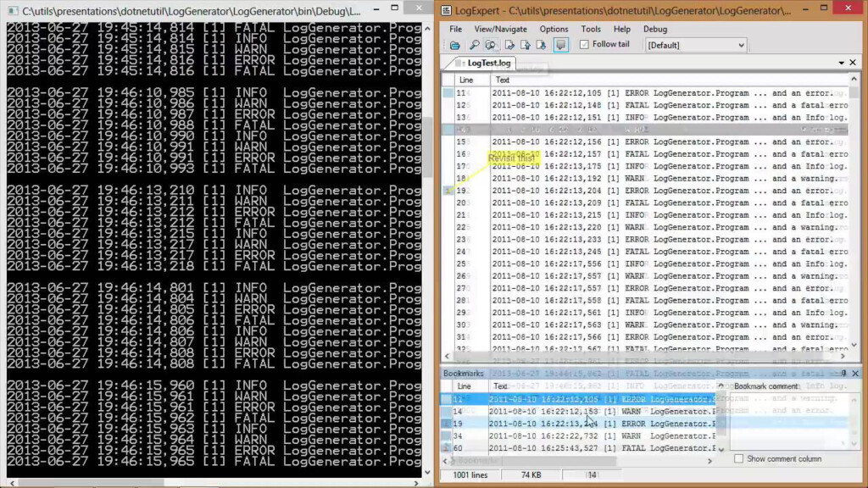Select log line 25 INFO at 16:22:17,556
The height and width of the screenshot is (488, 868).
pyautogui.click(x=645, y=264)
